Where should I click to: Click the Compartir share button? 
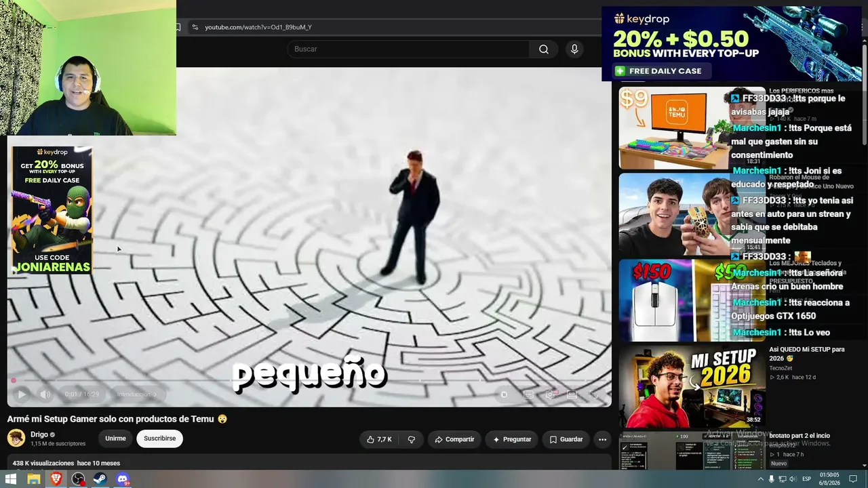click(454, 439)
